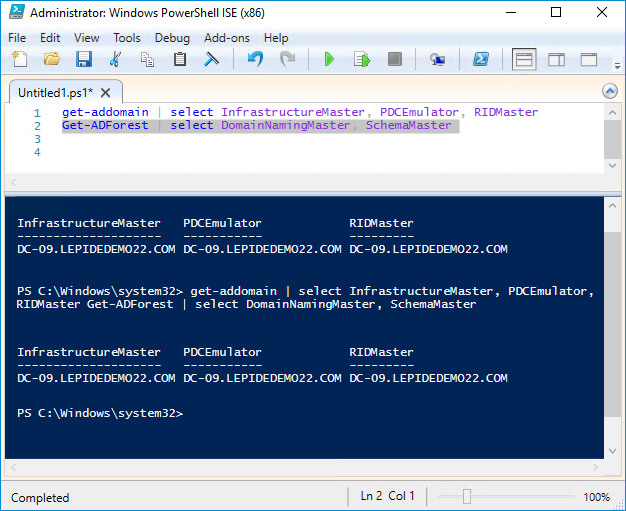626x511 pixels.
Task: Minimize the PowerShell ISE window
Action: pos(511,12)
